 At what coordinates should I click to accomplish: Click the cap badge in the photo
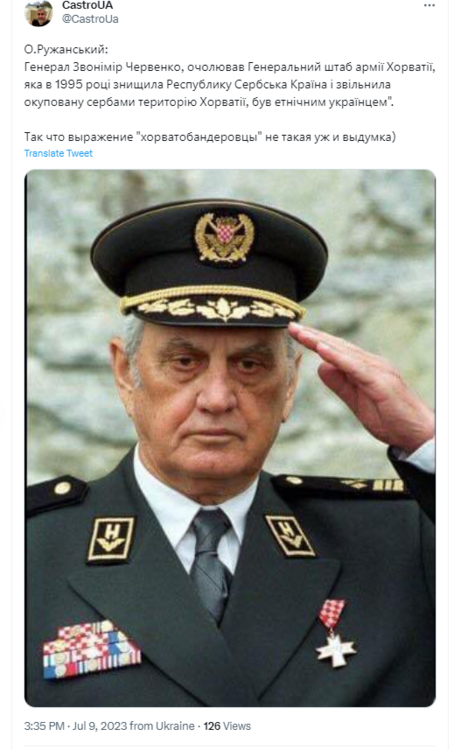click(x=224, y=238)
